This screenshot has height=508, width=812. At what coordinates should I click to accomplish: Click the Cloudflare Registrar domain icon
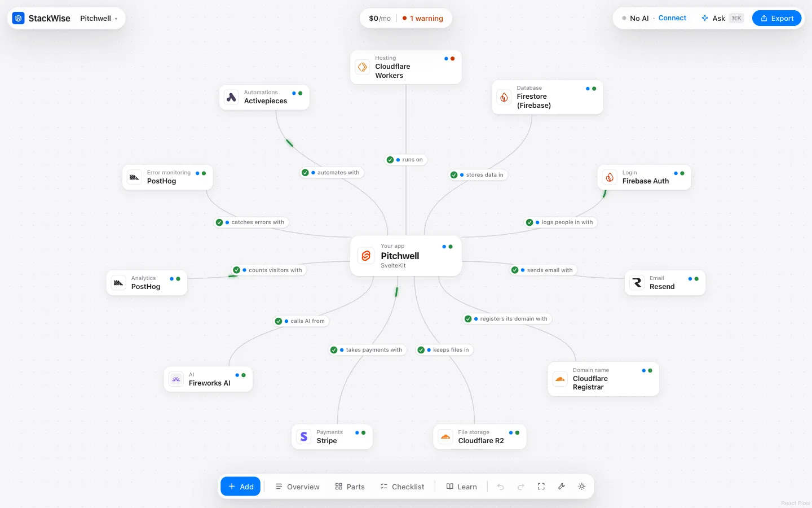560,379
